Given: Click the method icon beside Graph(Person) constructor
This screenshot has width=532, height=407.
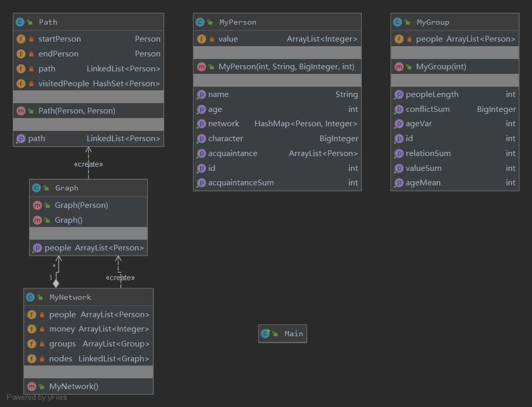Looking at the screenshot, I should pyautogui.click(x=37, y=205).
